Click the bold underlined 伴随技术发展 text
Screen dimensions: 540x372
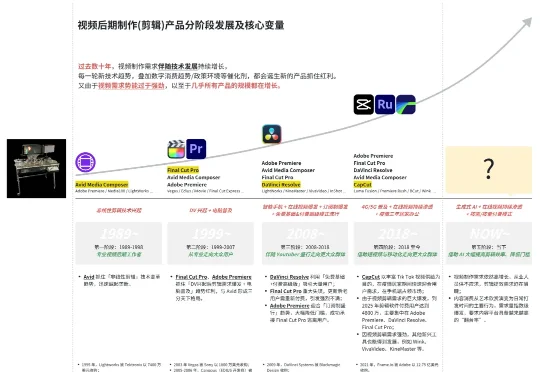coord(178,66)
